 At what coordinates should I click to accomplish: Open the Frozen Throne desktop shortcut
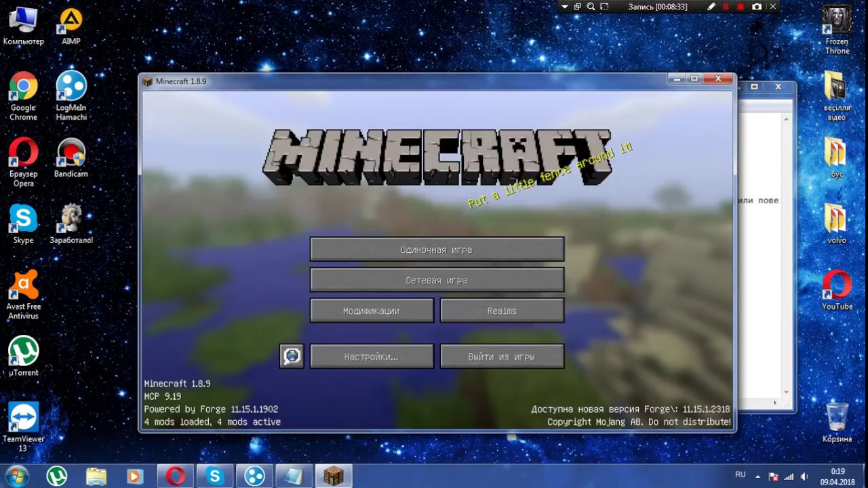click(x=837, y=30)
